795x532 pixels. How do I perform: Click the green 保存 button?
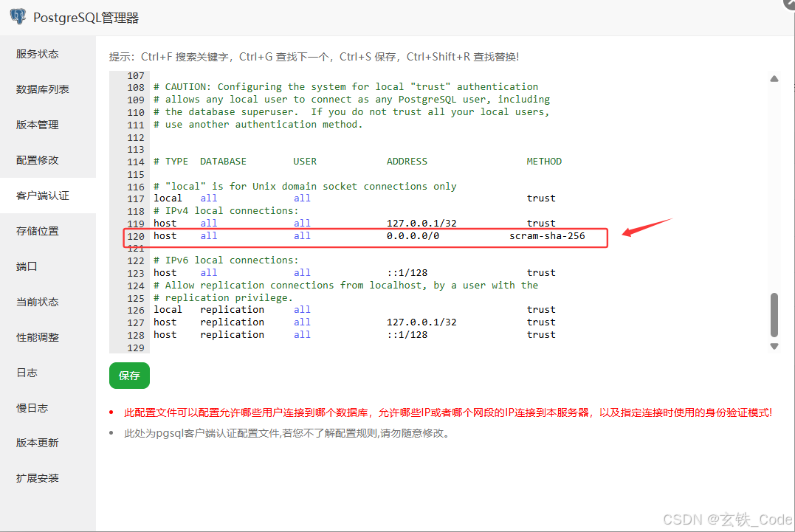(129, 376)
